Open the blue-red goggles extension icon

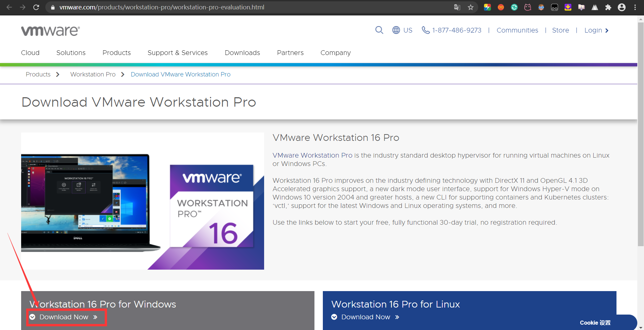click(x=541, y=7)
